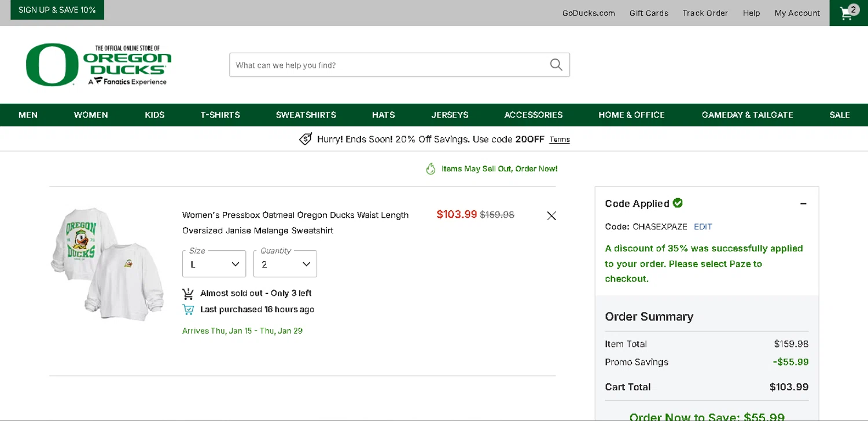Viewport: 868px width, 421px height.
Task: Click the teal cart last-purchased icon
Action: [188, 310]
